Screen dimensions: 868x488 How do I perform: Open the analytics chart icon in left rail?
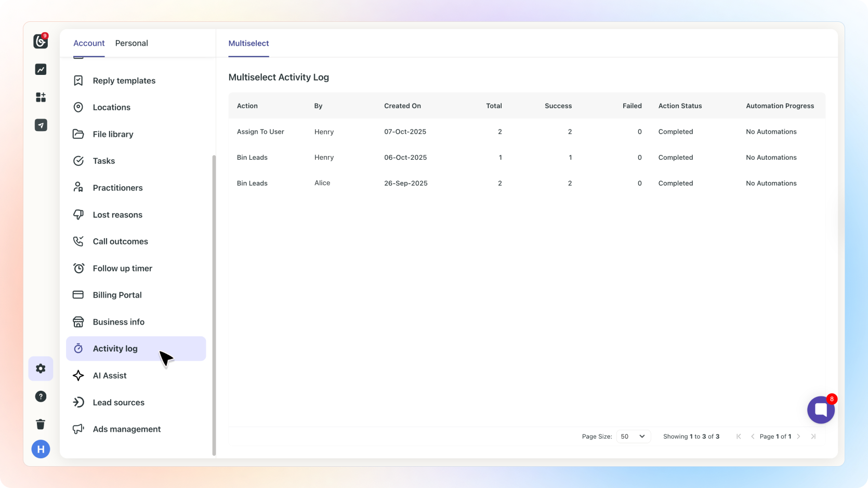click(x=41, y=69)
